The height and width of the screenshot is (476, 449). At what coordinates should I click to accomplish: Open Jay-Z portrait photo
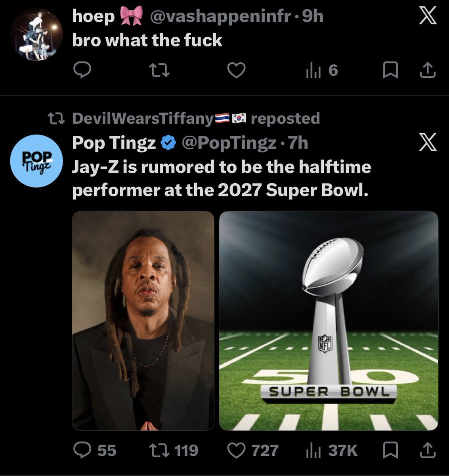pos(143,321)
